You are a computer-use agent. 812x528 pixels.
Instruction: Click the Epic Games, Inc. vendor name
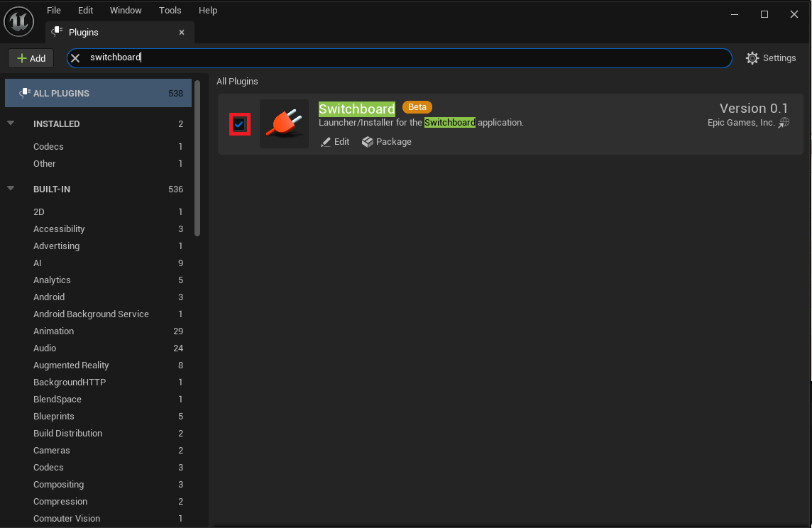pos(741,123)
